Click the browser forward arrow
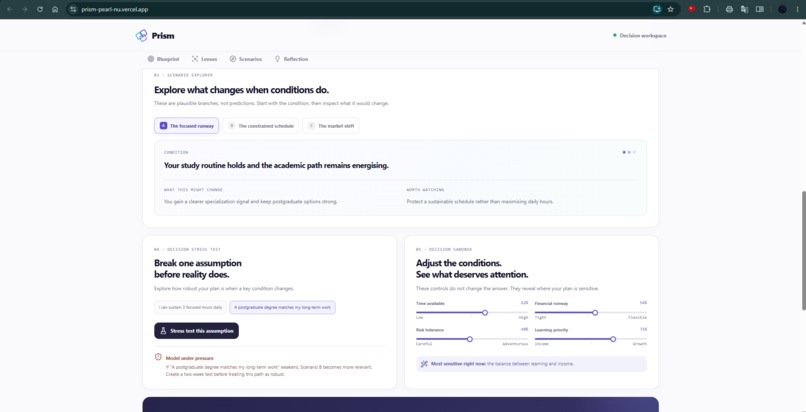 click(24, 9)
